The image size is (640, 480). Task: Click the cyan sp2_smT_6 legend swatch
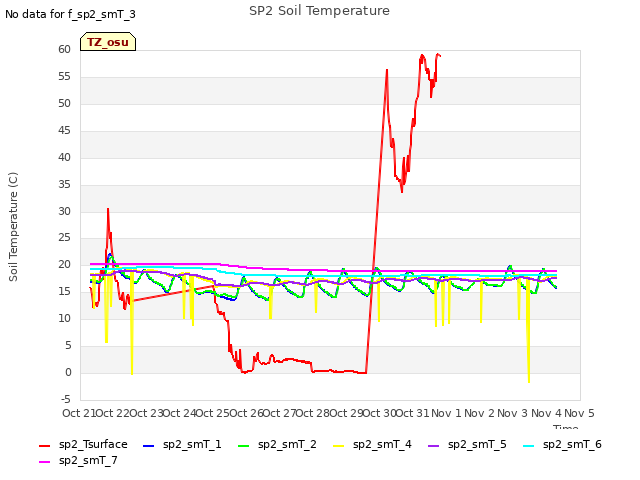(528, 446)
